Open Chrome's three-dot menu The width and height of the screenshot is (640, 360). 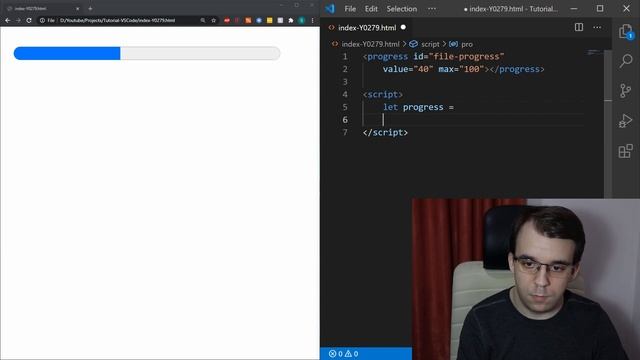tap(313, 20)
